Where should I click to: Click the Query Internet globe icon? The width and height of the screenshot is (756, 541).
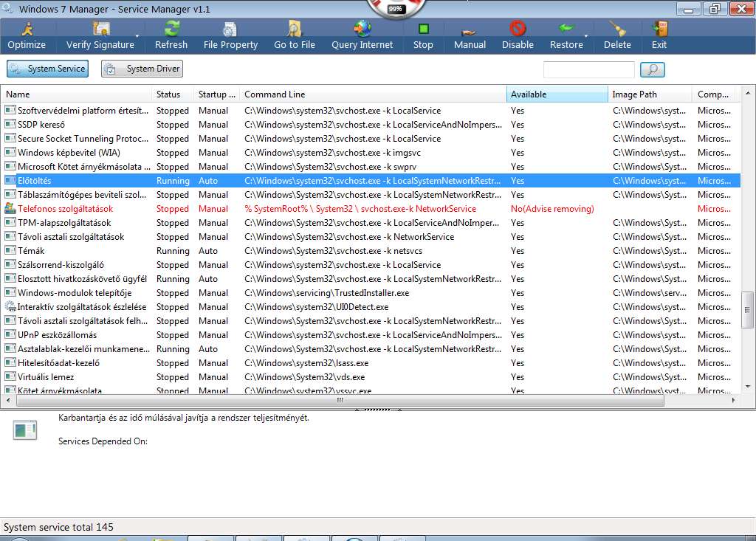pyautogui.click(x=362, y=29)
